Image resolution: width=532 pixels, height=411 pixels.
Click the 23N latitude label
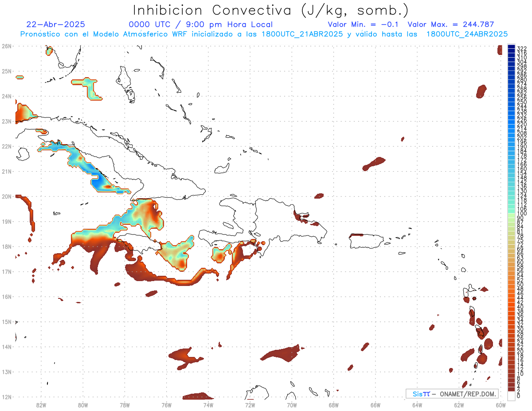pos(6,121)
